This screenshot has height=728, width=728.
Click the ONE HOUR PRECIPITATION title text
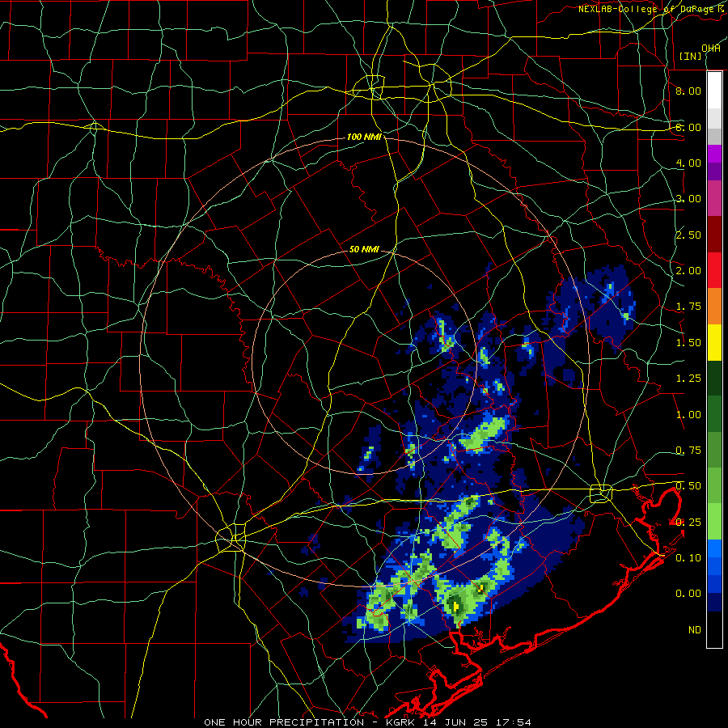[x=284, y=722]
